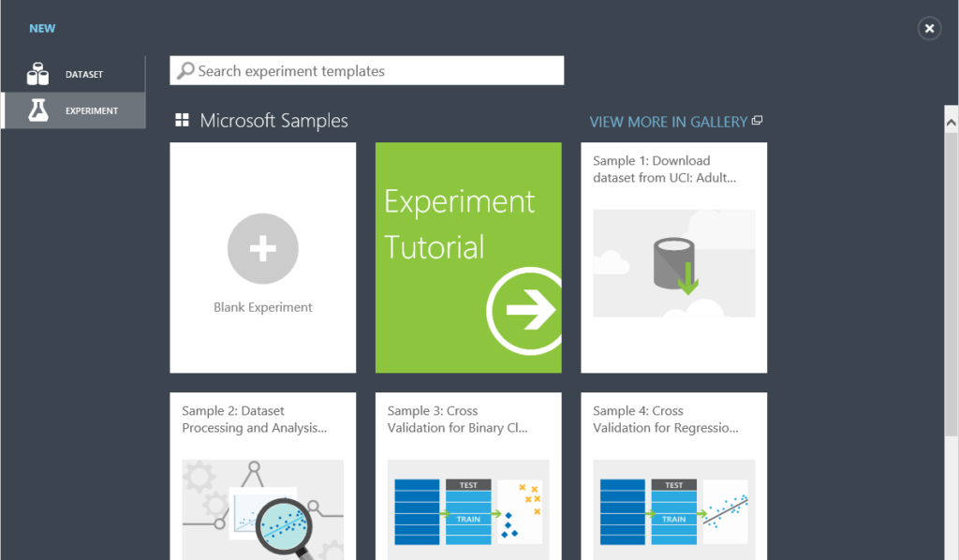This screenshot has height=560, width=959.
Task: Click the plus icon on Blank Experiment
Action: click(x=262, y=248)
